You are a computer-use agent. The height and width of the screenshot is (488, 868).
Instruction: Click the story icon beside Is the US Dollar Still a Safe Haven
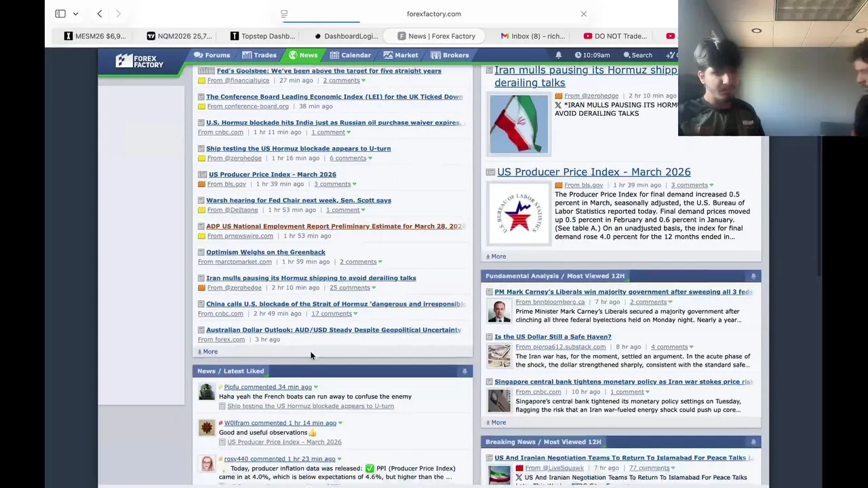tap(490, 337)
